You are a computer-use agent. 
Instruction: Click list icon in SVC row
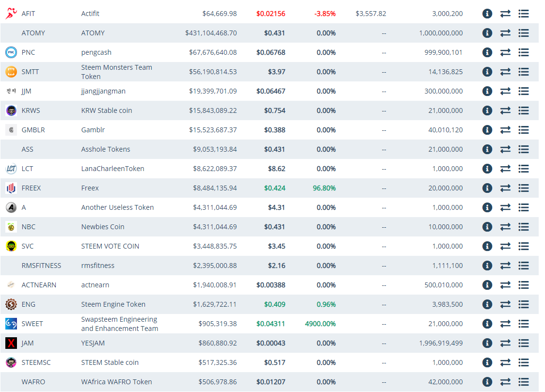[523, 246]
